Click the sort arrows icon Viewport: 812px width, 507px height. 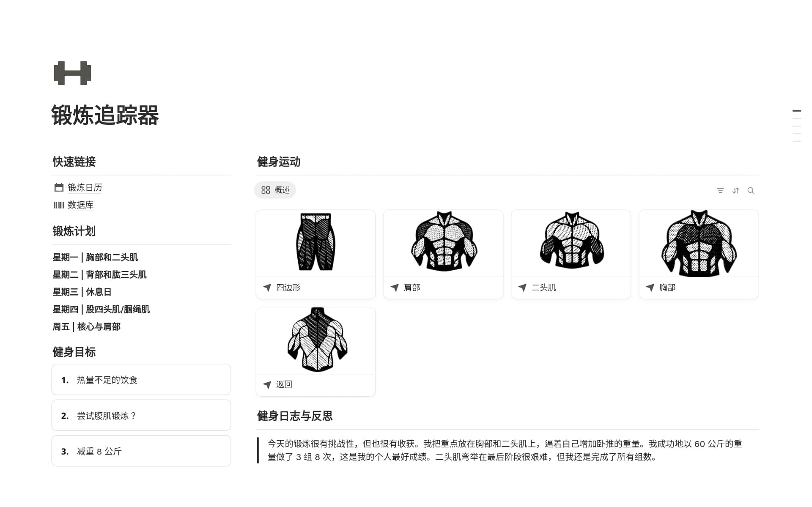(735, 191)
